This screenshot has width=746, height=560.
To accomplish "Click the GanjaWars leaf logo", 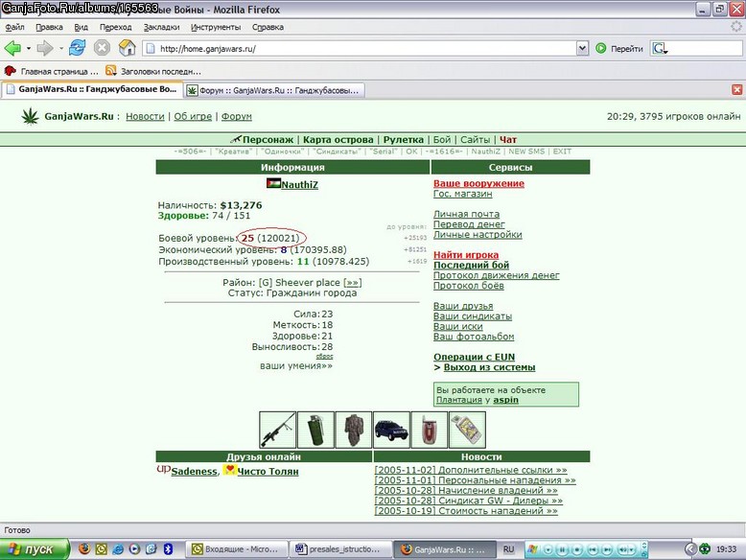I will pyautogui.click(x=31, y=116).
